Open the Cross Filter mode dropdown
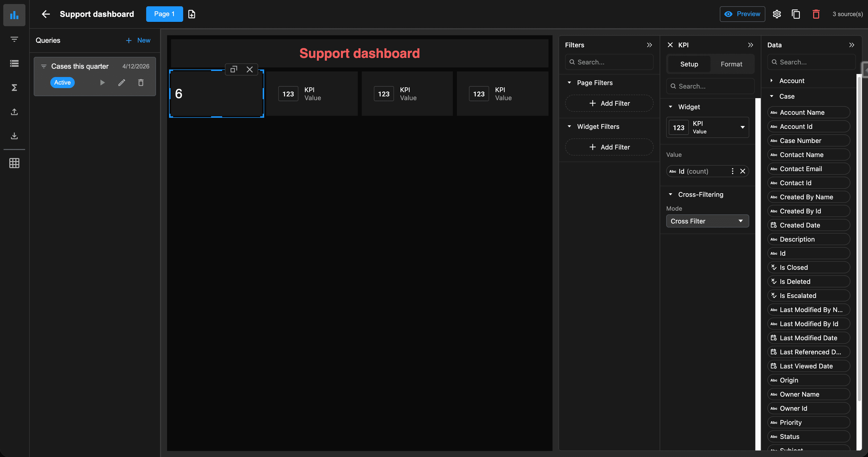 point(707,221)
